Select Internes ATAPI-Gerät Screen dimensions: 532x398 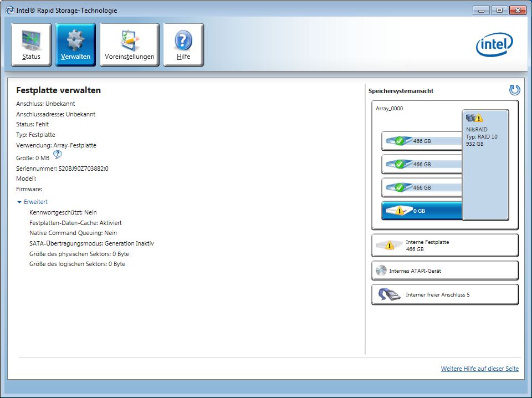click(445, 271)
